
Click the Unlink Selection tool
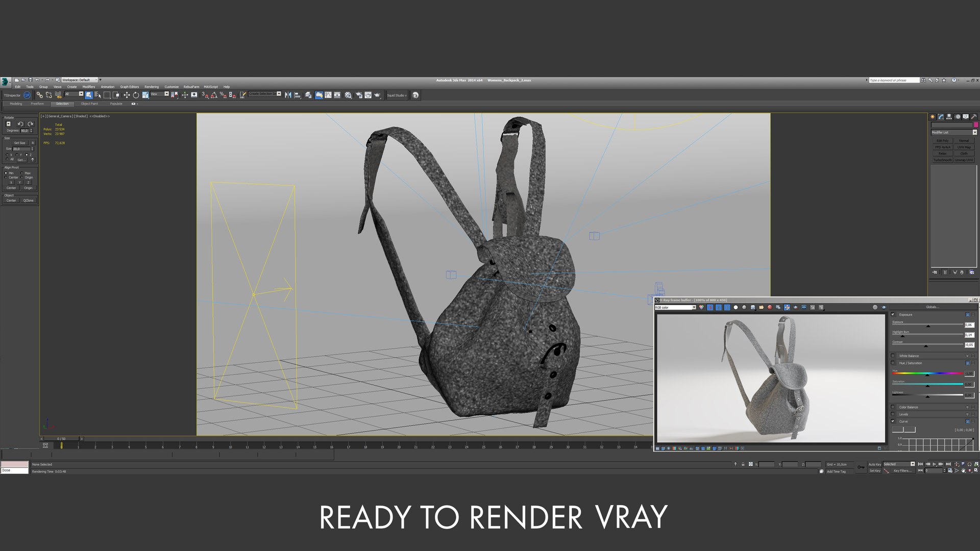48,95
